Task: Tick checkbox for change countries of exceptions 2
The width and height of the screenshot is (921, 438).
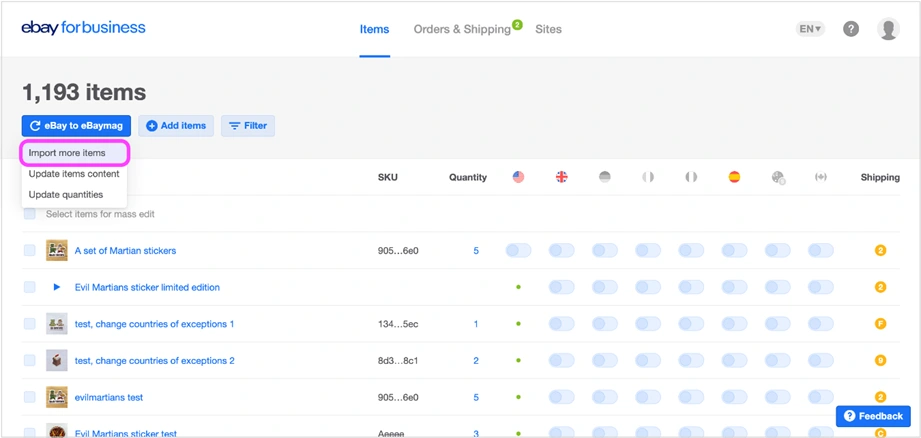Action: point(29,360)
